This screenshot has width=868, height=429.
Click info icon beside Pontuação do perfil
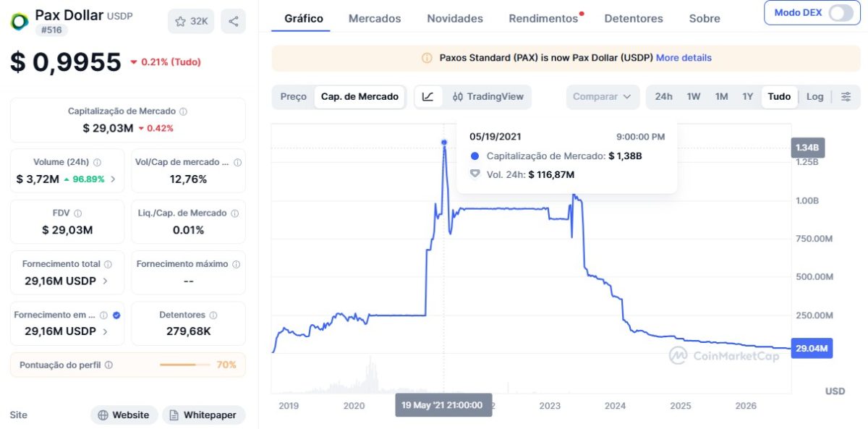point(109,365)
